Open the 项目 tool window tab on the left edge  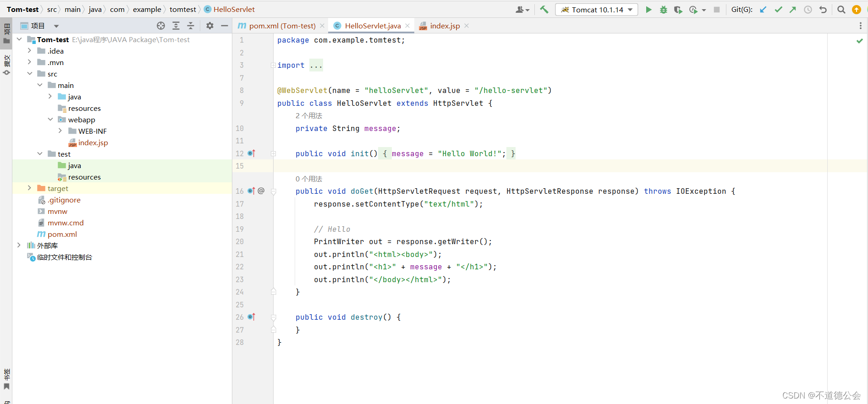[x=6, y=33]
